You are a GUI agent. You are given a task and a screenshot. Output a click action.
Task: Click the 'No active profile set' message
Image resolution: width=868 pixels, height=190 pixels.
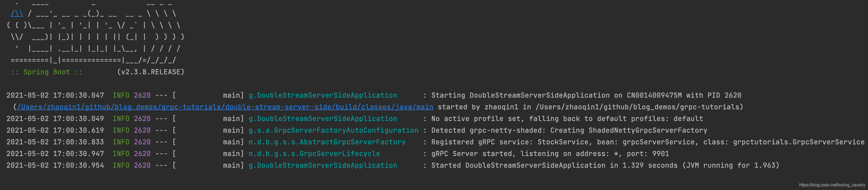coord(567,119)
